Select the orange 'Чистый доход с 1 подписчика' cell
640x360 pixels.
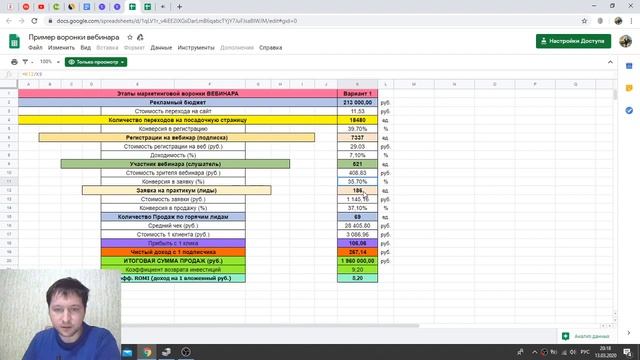click(x=173, y=252)
